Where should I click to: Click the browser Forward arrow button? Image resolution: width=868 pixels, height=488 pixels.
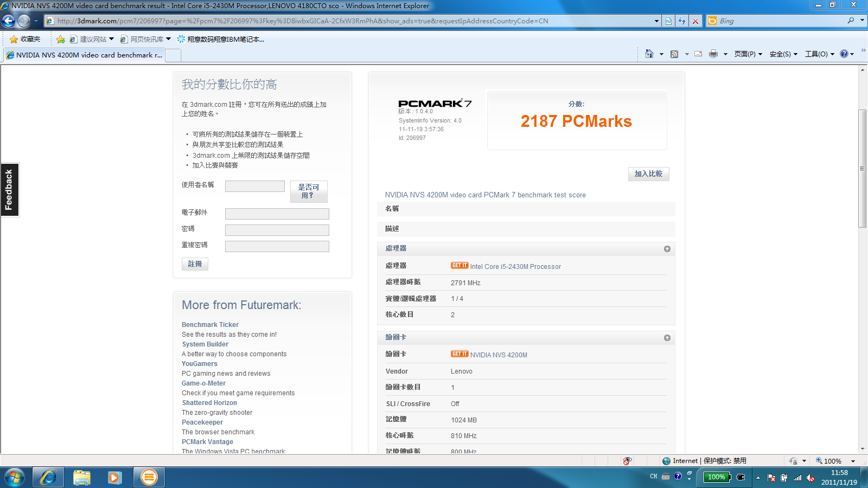tap(24, 21)
